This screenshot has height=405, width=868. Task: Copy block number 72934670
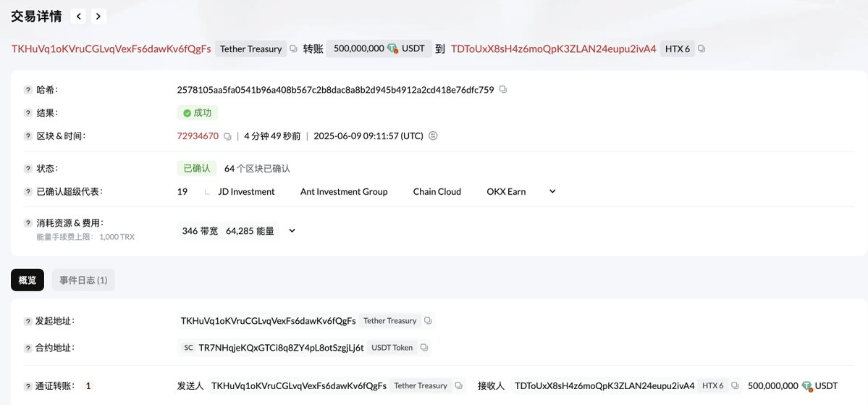227,136
